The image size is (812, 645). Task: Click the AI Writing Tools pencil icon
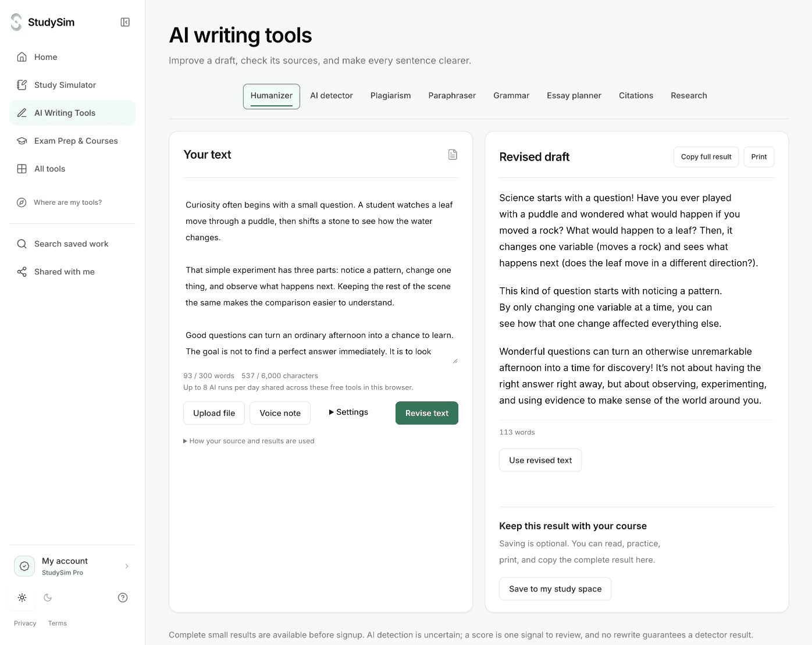pos(22,113)
